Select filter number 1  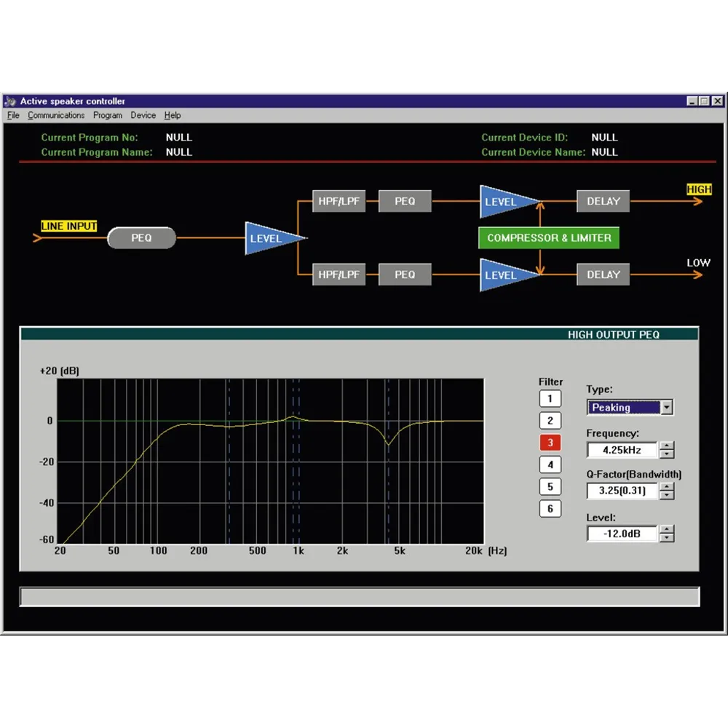coord(550,398)
